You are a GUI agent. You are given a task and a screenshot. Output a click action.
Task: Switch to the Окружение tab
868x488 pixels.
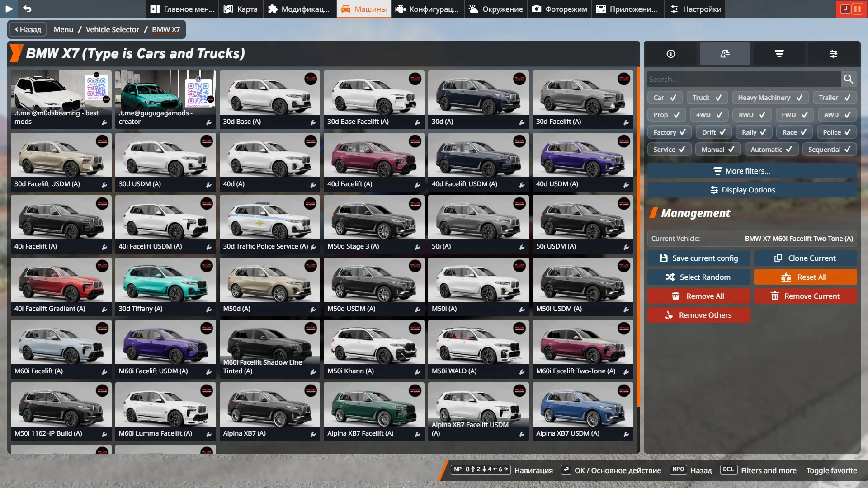pyautogui.click(x=495, y=9)
